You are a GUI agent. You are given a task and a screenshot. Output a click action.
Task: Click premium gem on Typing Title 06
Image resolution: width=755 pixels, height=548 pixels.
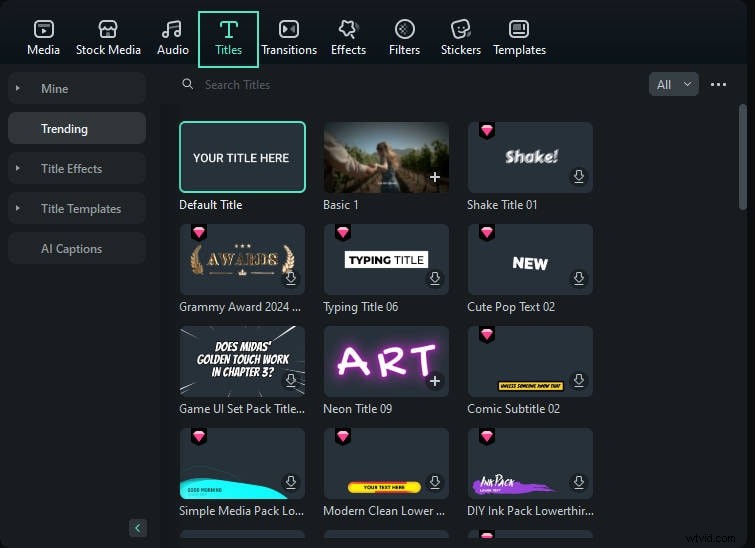(x=343, y=233)
